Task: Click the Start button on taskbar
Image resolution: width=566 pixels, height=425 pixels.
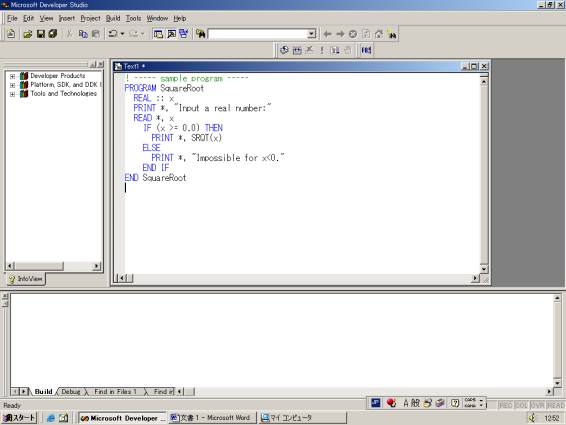Action: click(20, 418)
